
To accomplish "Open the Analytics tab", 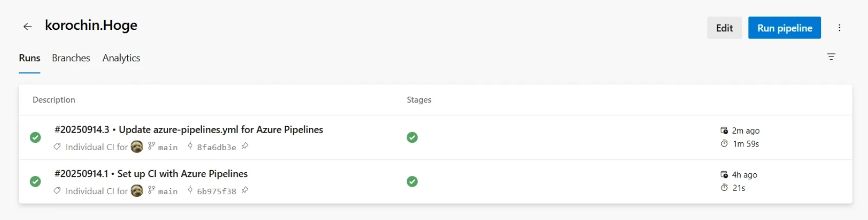I will [121, 58].
